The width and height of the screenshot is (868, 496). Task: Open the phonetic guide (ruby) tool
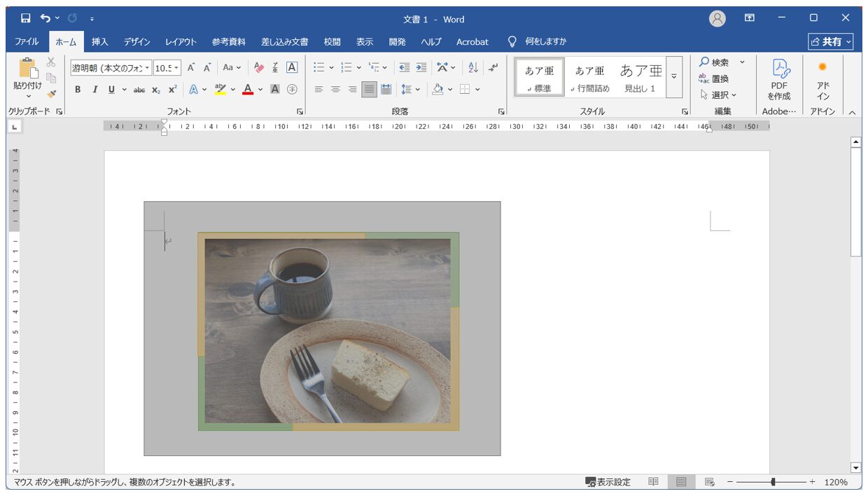[275, 68]
